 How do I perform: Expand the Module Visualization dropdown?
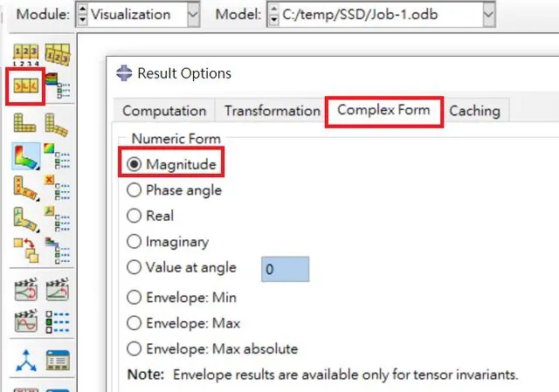[193, 15]
